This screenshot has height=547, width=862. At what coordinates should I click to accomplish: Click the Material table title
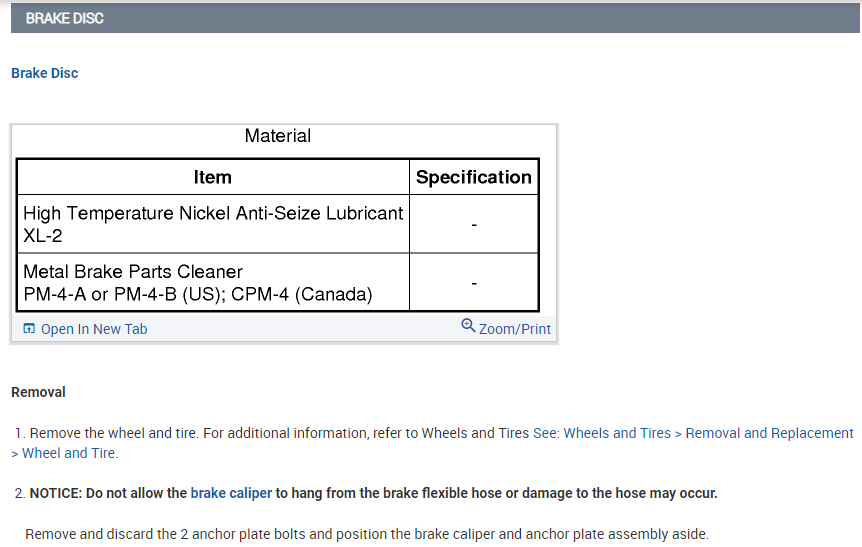pos(278,136)
